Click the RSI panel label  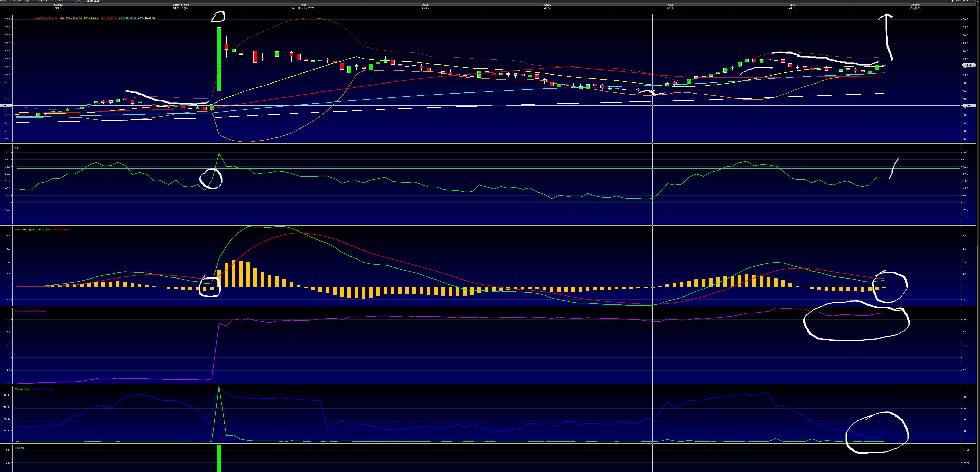pos(17,147)
